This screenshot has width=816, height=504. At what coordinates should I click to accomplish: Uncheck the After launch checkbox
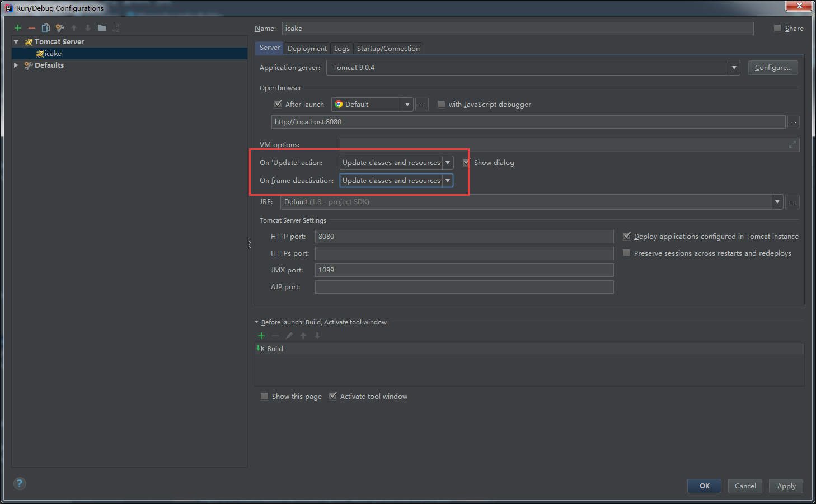278,104
